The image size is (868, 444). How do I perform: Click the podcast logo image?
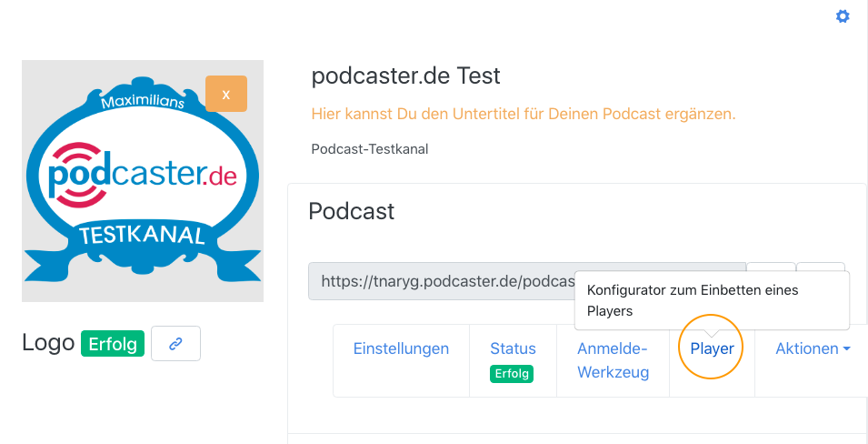[x=143, y=181]
